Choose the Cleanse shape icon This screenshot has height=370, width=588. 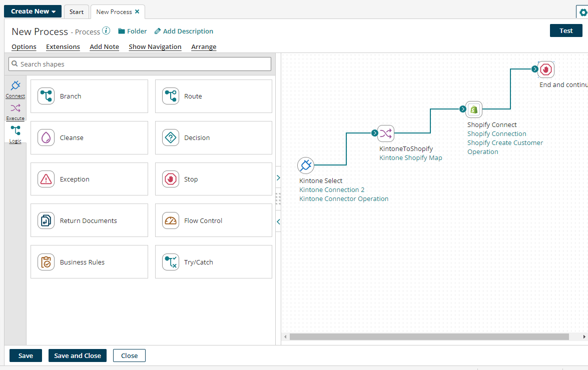click(x=46, y=138)
